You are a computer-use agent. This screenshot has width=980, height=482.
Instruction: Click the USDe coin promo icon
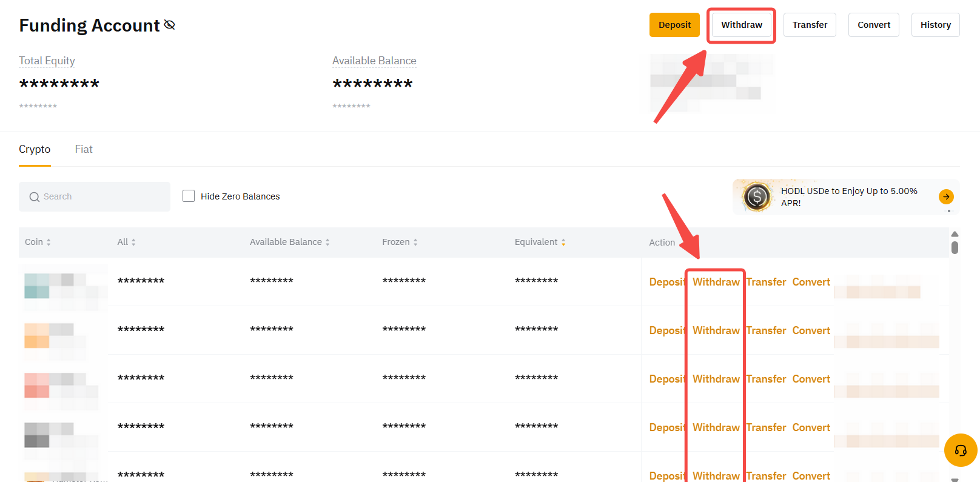point(756,196)
